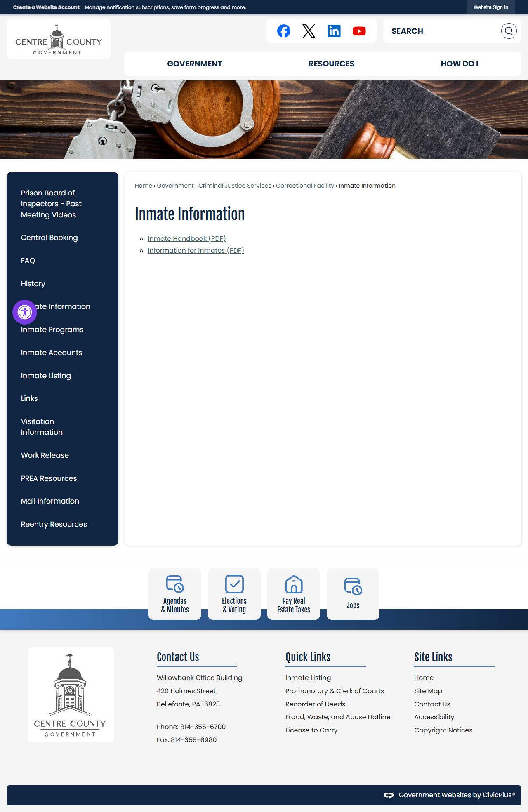
Task: Open History sidebar item
Action: 33,284
